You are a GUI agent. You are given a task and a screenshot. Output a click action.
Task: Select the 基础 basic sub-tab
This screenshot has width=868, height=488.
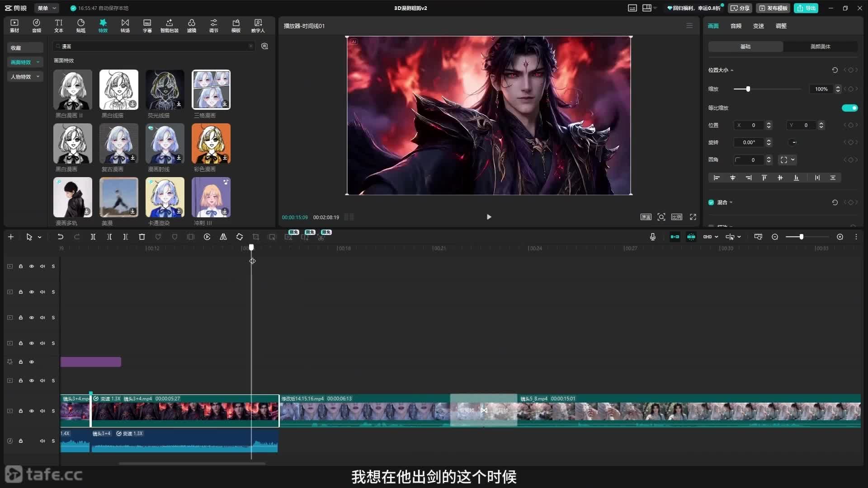[x=745, y=47]
